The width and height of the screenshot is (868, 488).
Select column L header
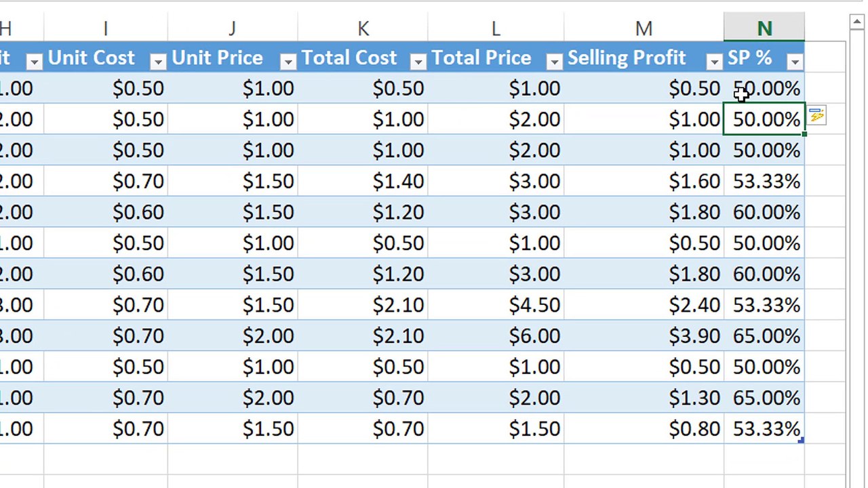tap(496, 28)
